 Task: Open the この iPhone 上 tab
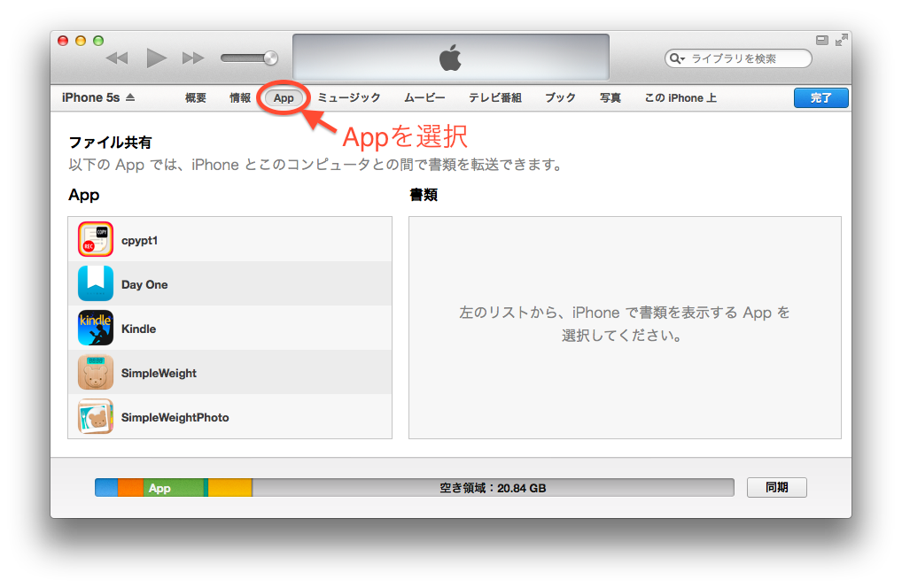680,98
